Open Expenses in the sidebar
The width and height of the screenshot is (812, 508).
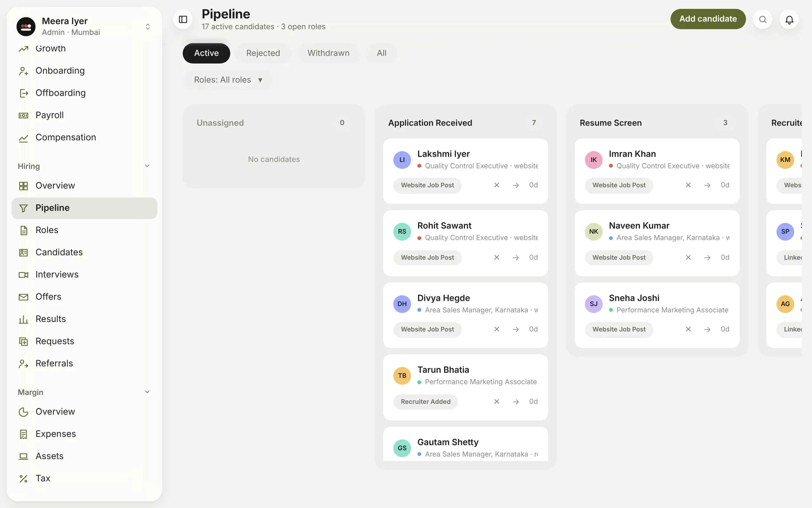(x=84, y=434)
